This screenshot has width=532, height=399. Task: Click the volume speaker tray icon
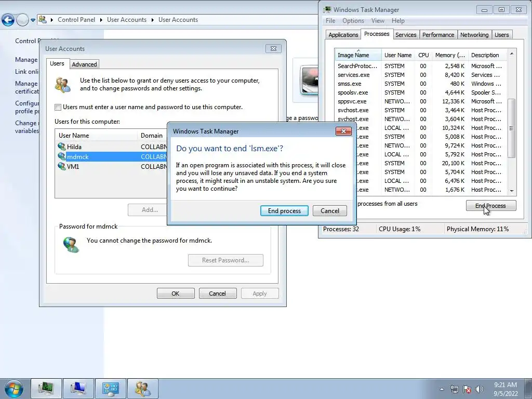point(479,389)
